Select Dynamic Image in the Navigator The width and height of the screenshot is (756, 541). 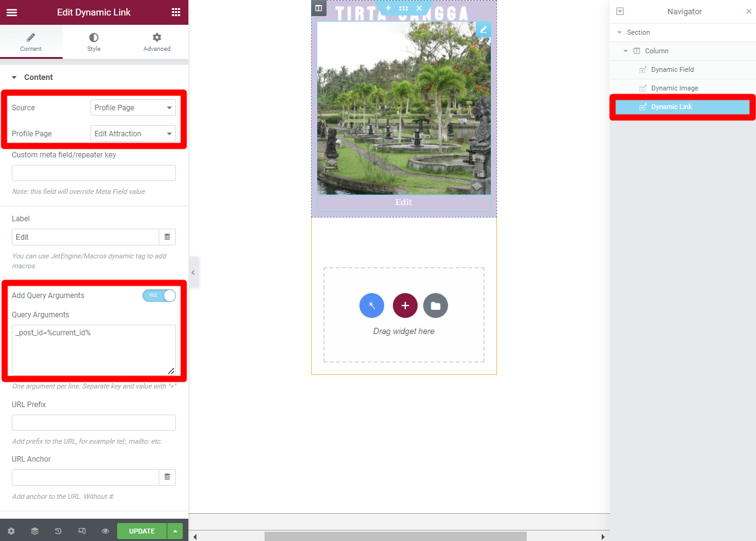[x=674, y=88]
